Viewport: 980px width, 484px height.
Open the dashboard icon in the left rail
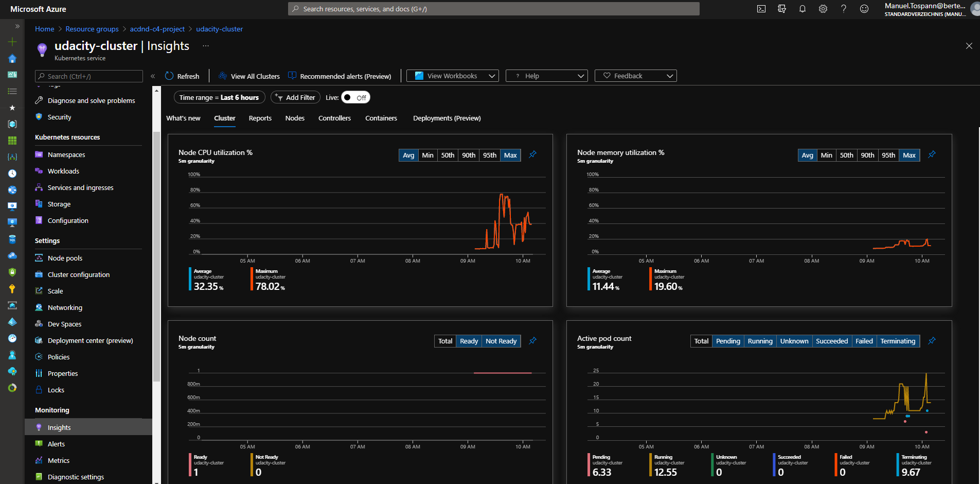pos(12,75)
